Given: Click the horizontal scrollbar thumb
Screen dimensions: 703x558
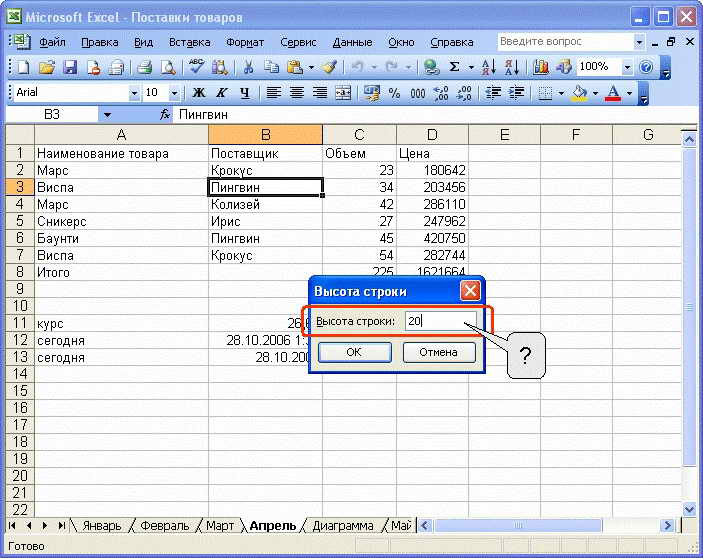Looking at the screenshot, I should point(518,525).
